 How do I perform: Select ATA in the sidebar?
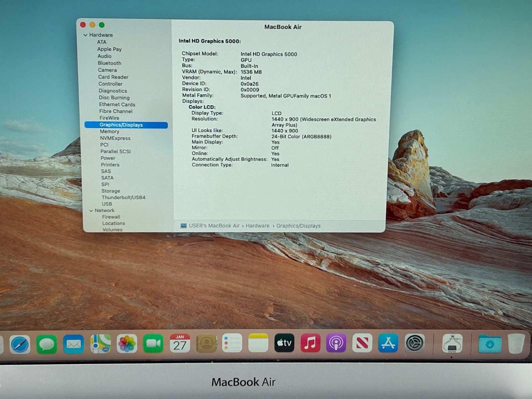coord(102,42)
